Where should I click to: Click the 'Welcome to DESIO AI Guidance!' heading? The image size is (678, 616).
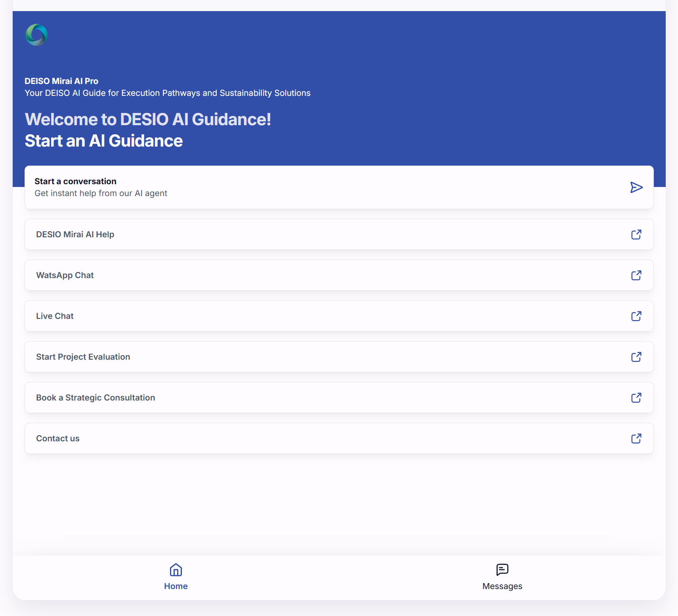tap(148, 119)
